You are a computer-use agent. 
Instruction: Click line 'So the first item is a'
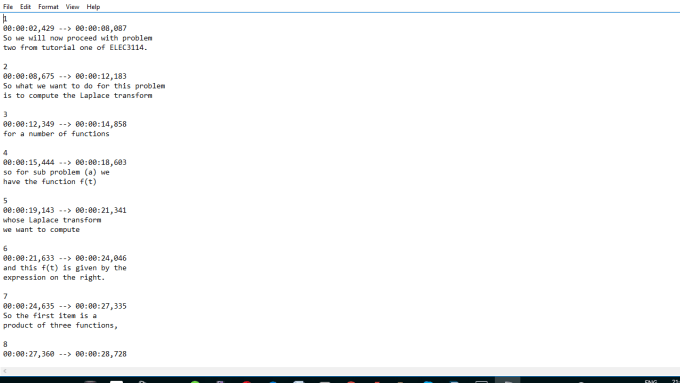click(50, 316)
